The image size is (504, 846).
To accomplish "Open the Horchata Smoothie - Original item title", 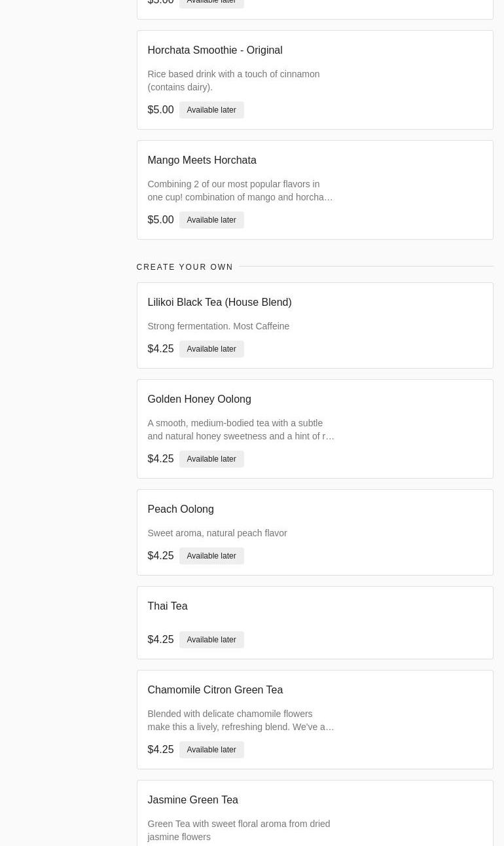I will pyautogui.click(x=215, y=50).
